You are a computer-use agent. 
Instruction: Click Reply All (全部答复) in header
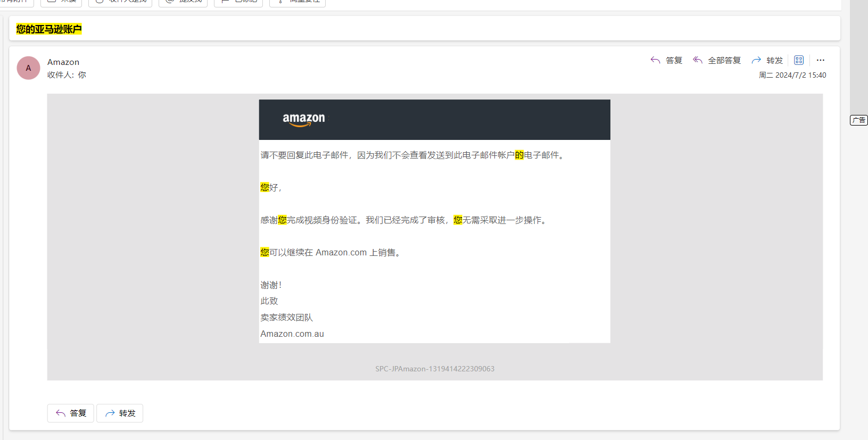tap(717, 60)
